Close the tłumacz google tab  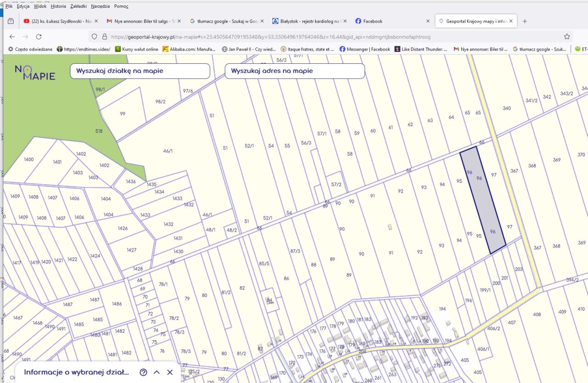coord(262,21)
